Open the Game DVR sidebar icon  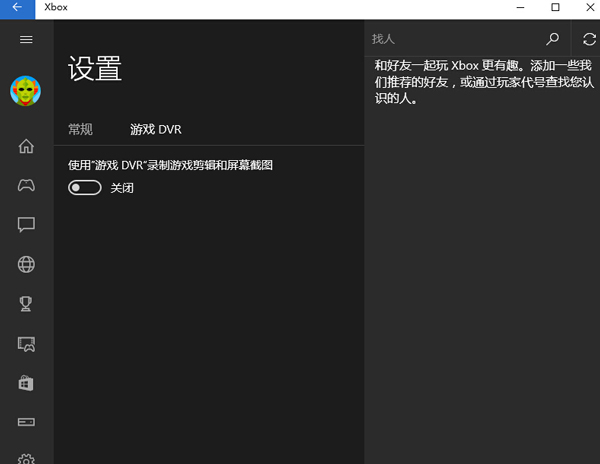coord(27,344)
